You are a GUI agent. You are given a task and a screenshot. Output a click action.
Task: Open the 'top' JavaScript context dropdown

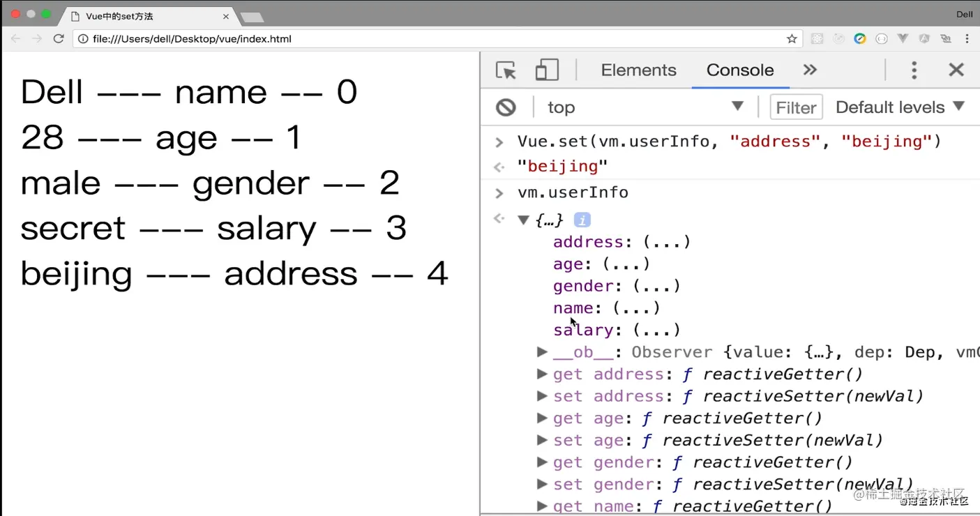[645, 107]
